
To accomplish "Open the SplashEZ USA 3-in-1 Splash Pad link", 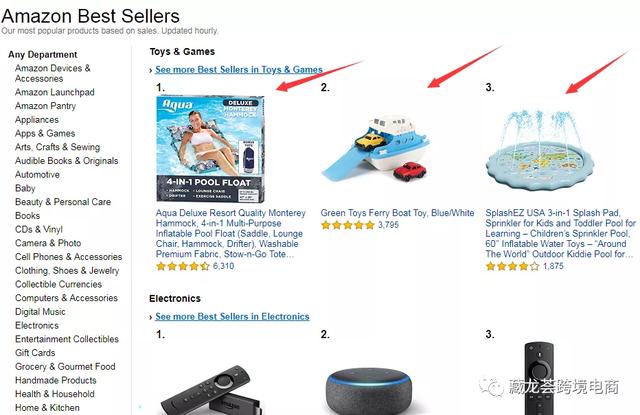I will 560,233.
